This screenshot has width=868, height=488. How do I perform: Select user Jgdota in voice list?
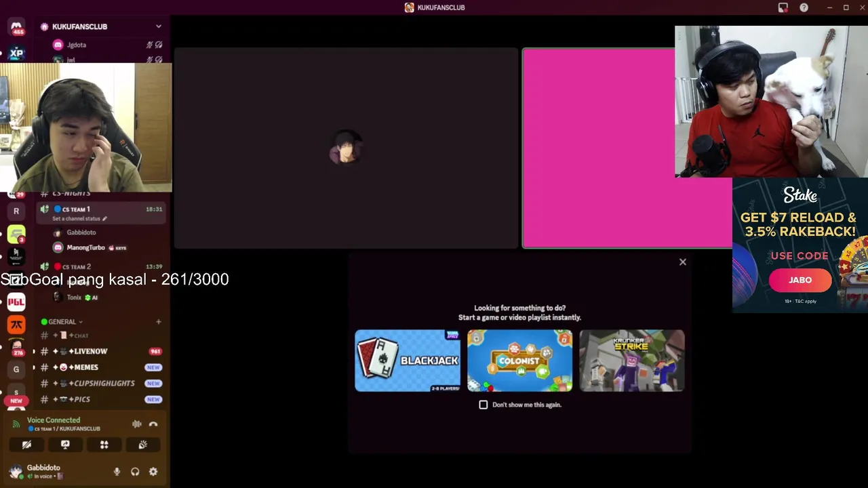[x=76, y=45]
